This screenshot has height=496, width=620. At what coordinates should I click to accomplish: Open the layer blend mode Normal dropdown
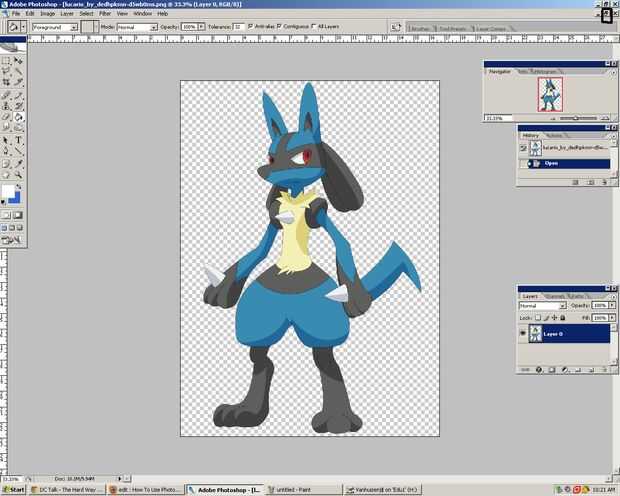[541, 305]
